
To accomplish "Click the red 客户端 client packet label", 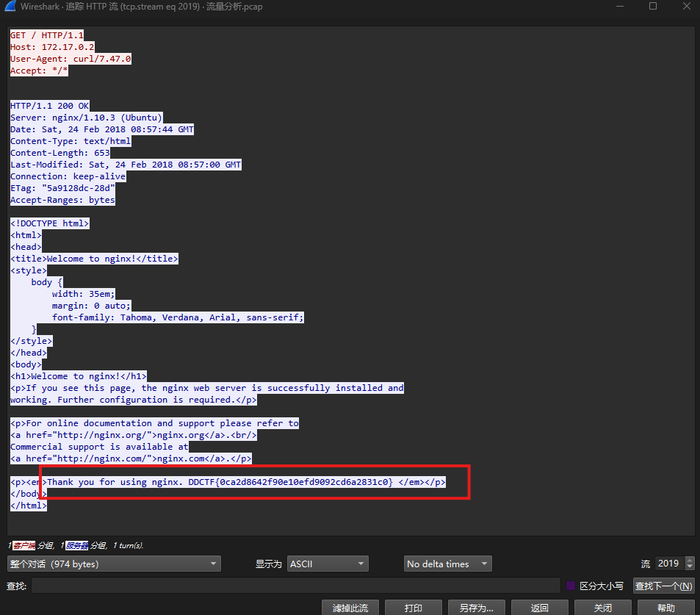I will point(24,545).
